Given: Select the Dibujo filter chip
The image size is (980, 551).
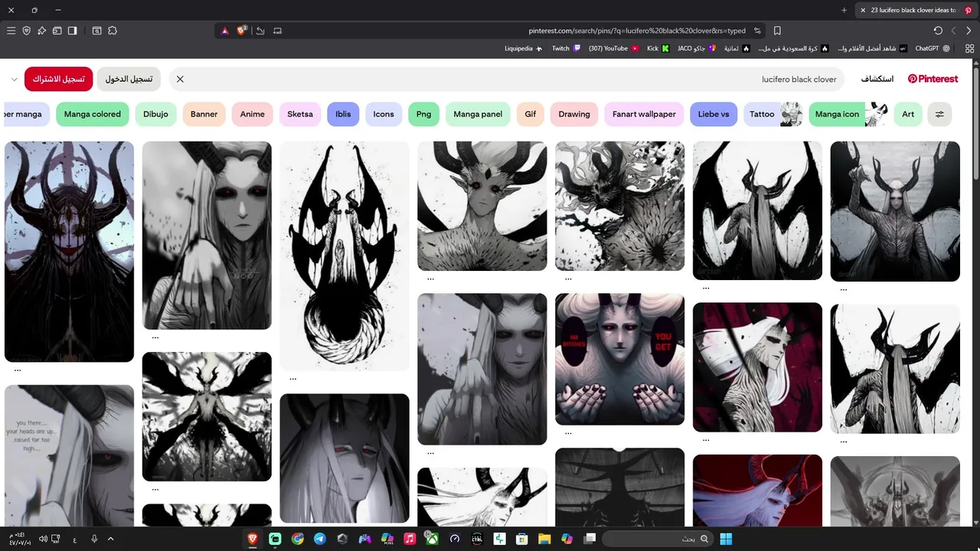Looking at the screenshot, I should point(155,114).
